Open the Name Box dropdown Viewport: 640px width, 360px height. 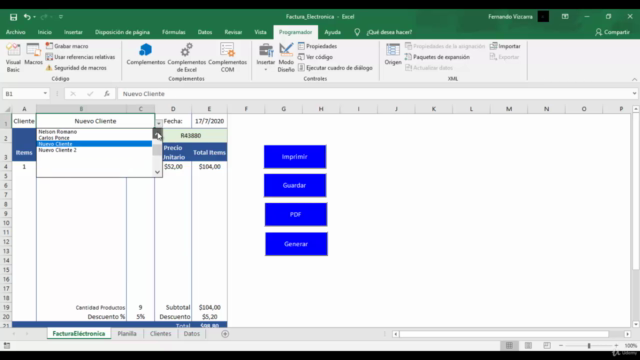(45, 93)
